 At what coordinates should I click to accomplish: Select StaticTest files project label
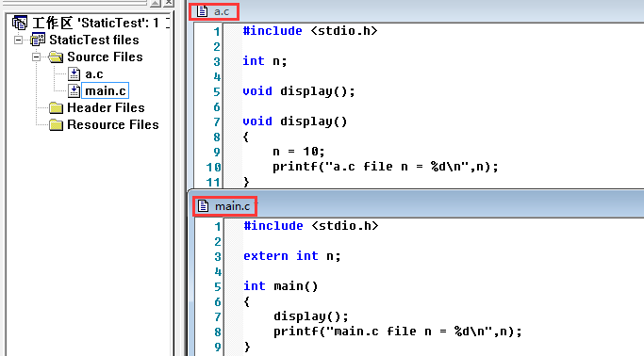click(94, 40)
